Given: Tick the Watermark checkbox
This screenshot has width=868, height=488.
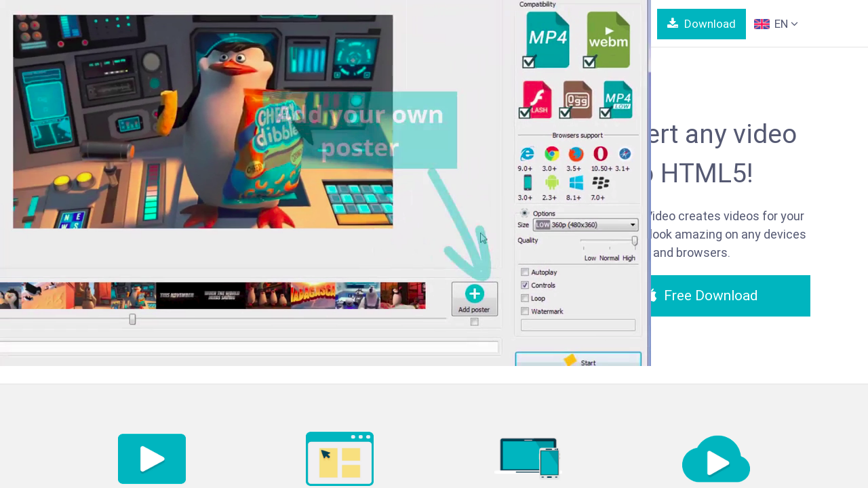Looking at the screenshot, I should pyautogui.click(x=525, y=311).
